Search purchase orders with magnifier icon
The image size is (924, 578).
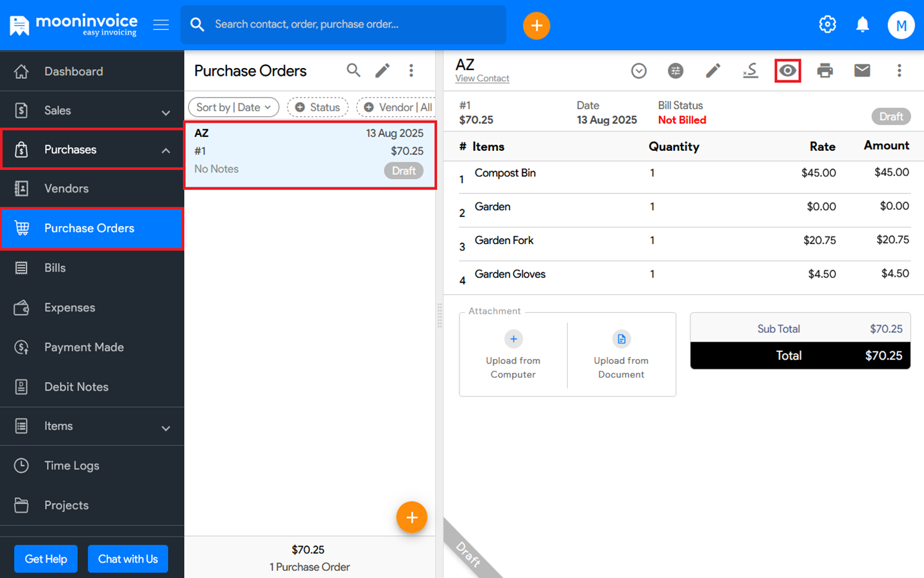[x=353, y=71]
